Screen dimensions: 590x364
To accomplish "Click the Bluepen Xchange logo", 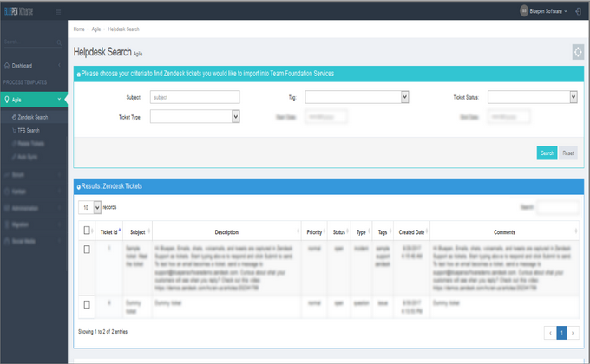I will pyautogui.click(x=19, y=11).
